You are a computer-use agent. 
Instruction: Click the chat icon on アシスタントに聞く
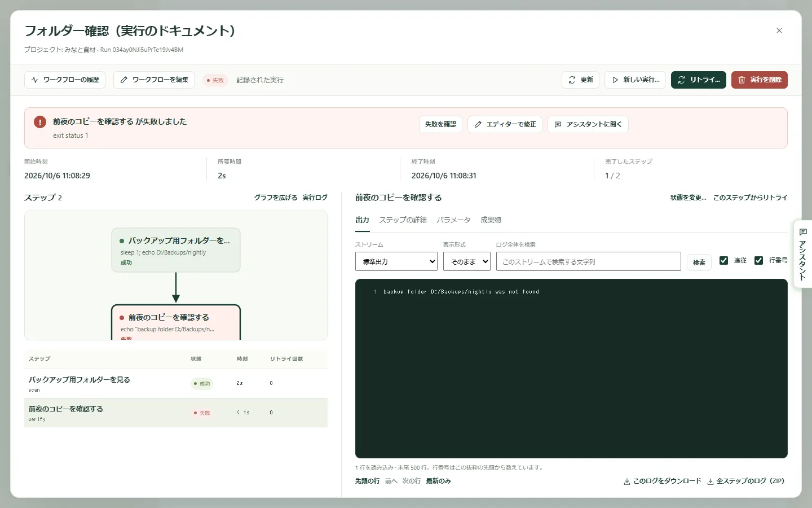coord(558,124)
